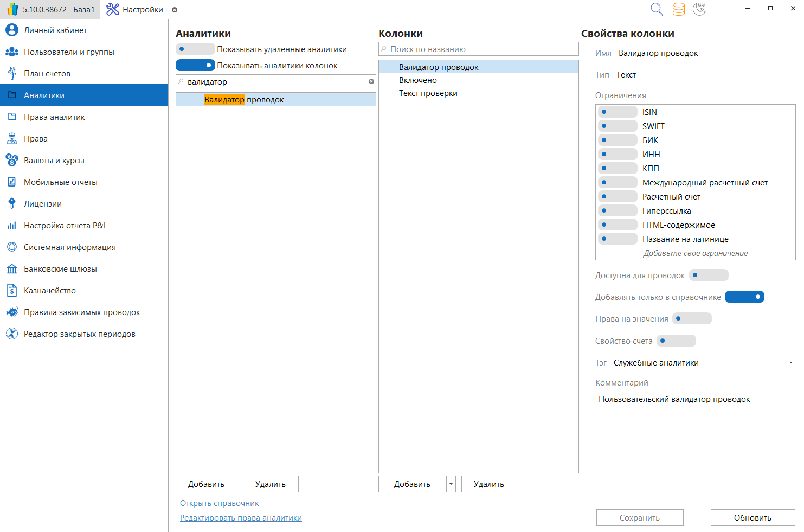Open Лицензии settings section
The height and width of the screenshot is (532, 804).
[42, 204]
